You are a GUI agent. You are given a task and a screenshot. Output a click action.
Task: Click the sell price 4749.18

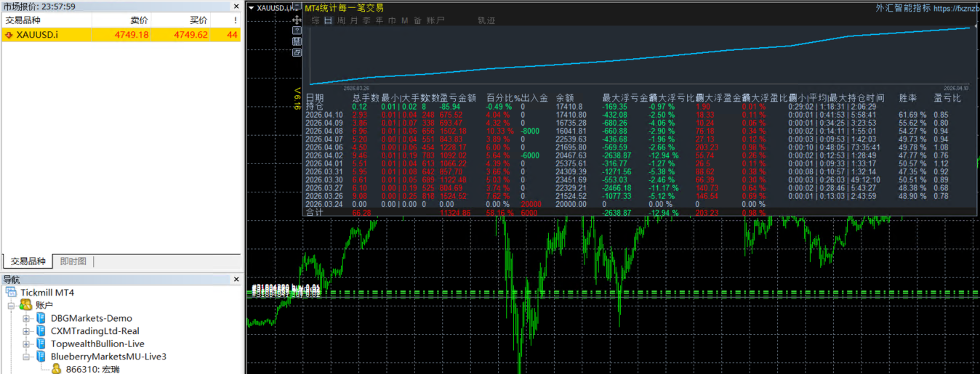(132, 34)
